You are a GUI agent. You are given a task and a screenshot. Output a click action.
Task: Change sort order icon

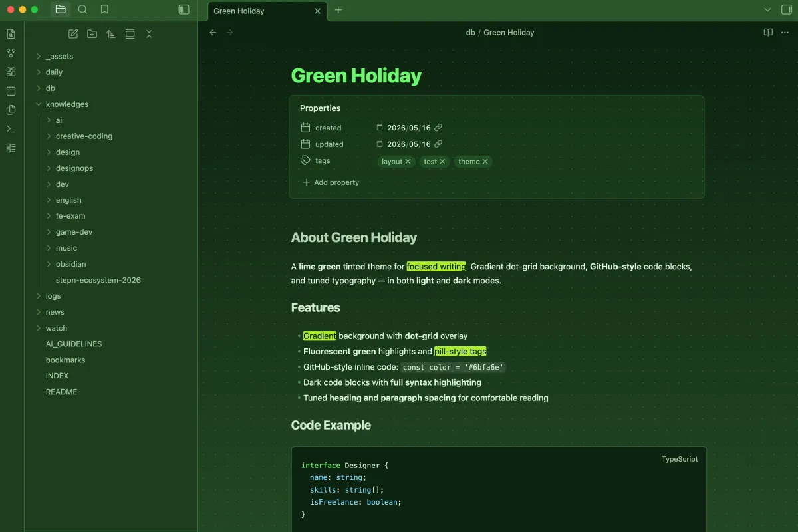pyautogui.click(x=111, y=34)
